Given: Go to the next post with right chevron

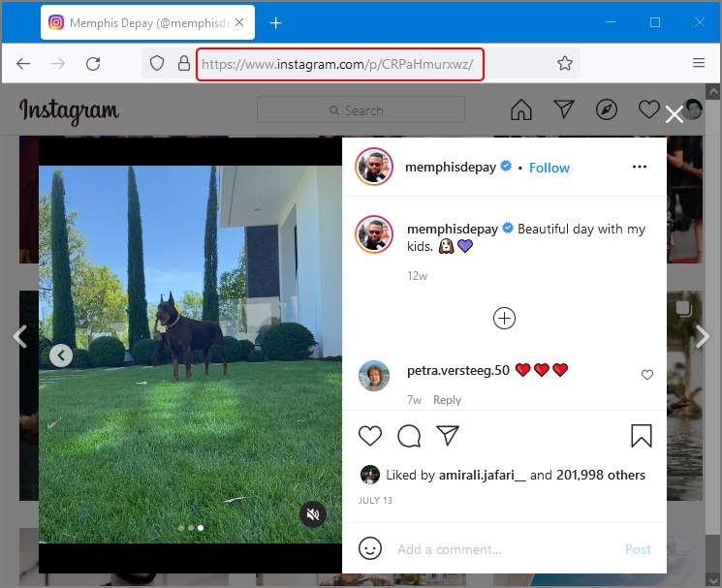Looking at the screenshot, I should point(703,336).
